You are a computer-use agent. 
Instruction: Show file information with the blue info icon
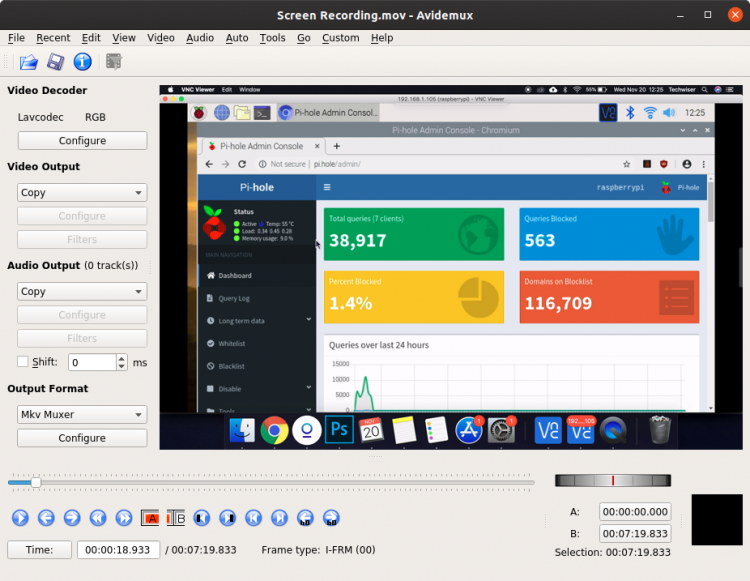pyautogui.click(x=83, y=62)
